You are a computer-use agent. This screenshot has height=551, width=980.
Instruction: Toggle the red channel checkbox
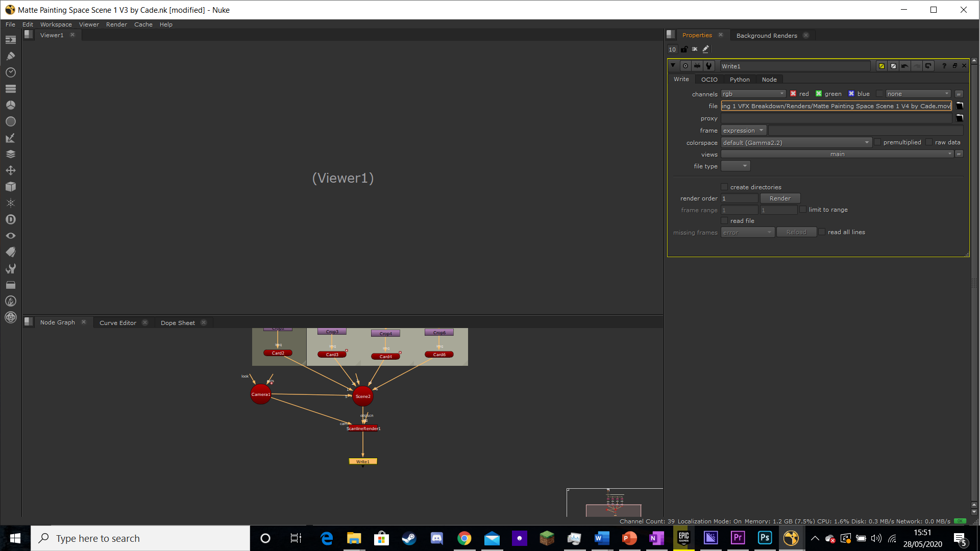click(x=793, y=94)
